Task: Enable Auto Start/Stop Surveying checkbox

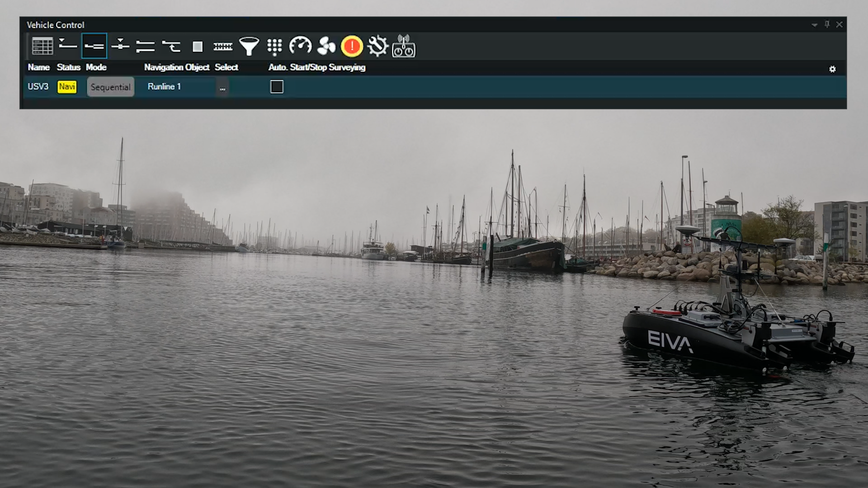Action: [276, 87]
